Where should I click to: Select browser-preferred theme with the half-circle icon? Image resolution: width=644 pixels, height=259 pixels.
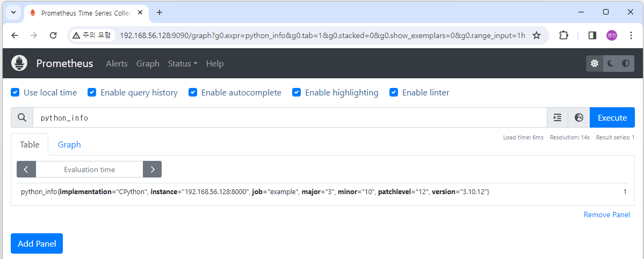tap(626, 63)
